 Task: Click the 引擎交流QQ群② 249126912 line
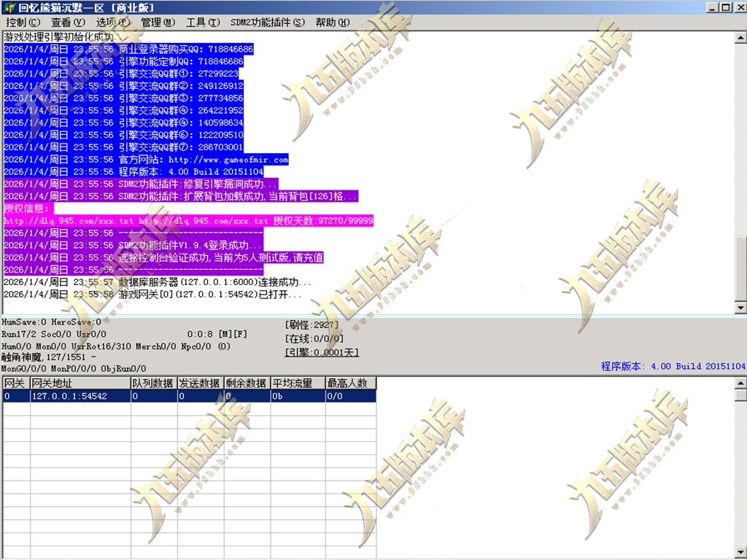[123, 86]
